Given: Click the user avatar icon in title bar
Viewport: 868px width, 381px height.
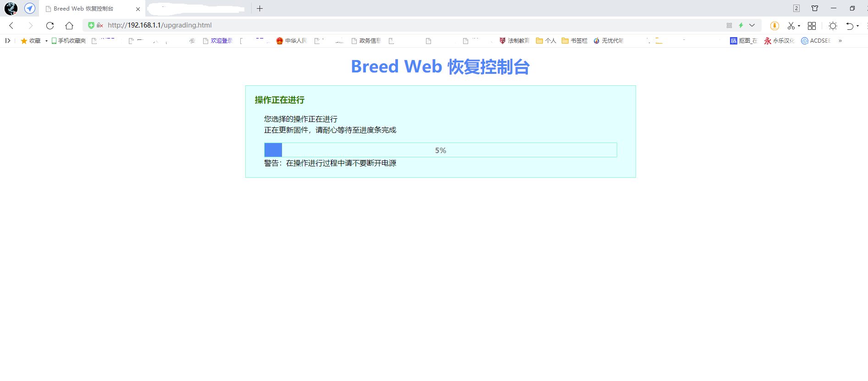Looking at the screenshot, I should [11, 8].
